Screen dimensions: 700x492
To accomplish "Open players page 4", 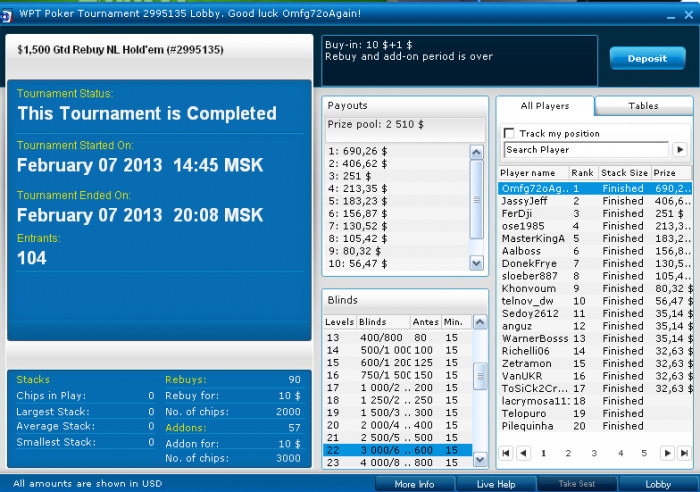I will [x=621, y=453].
